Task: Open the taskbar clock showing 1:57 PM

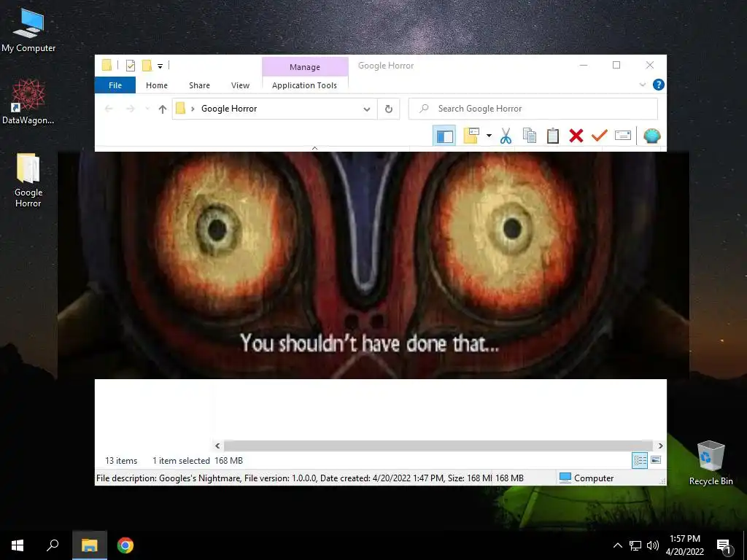Action: pyautogui.click(x=684, y=545)
